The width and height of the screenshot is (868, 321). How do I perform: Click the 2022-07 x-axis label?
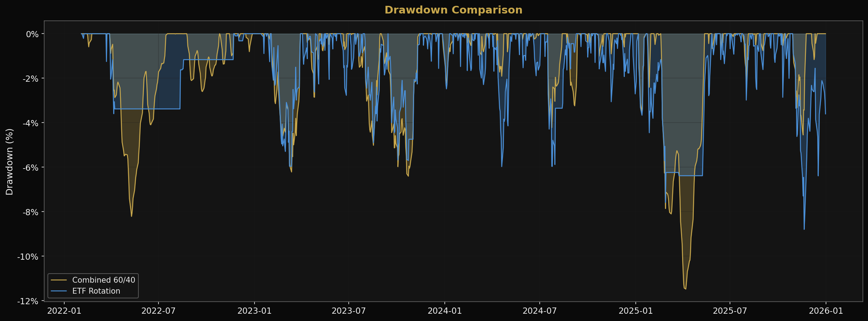158,311
